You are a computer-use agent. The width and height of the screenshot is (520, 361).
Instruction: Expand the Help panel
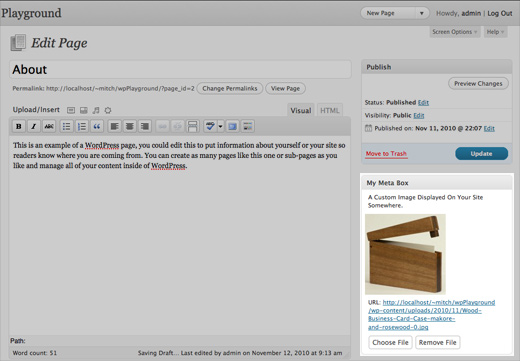point(495,32)
